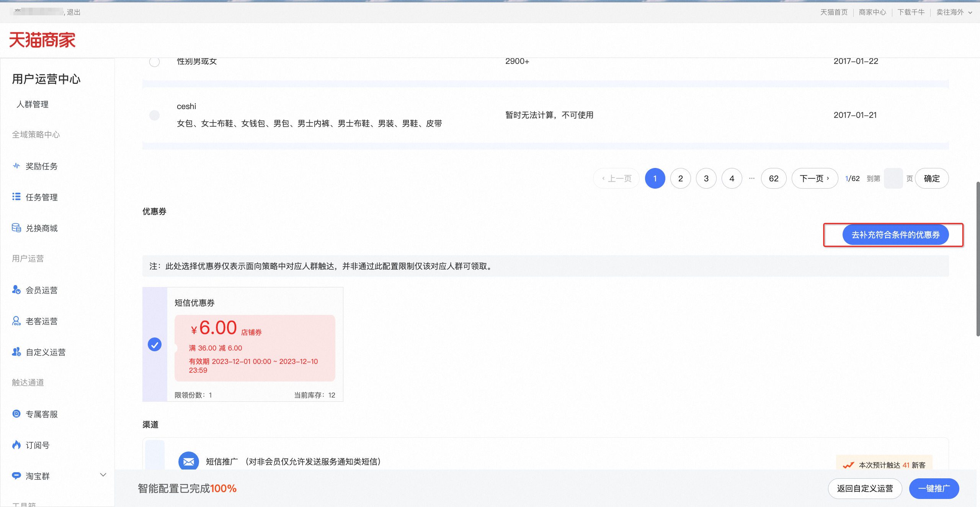Click the 短信推广 envelope icon
The width and height of the screenshot is (980, 507).
click(189, 461)
